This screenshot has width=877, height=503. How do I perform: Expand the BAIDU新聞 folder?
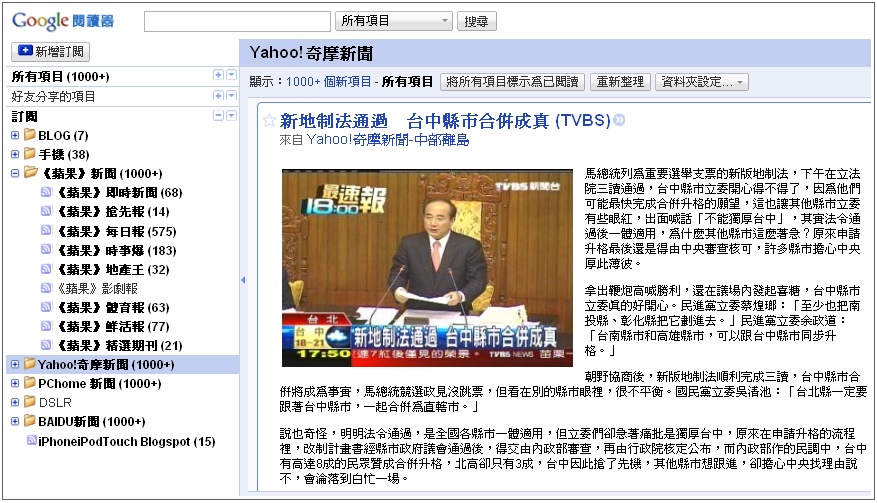(x=15, y=421)
